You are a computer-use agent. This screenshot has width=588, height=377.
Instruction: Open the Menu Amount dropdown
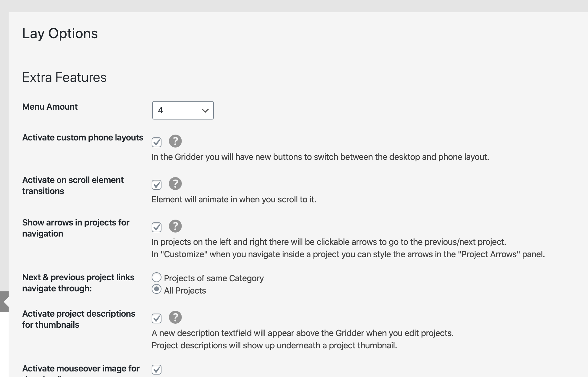point(183,110)
